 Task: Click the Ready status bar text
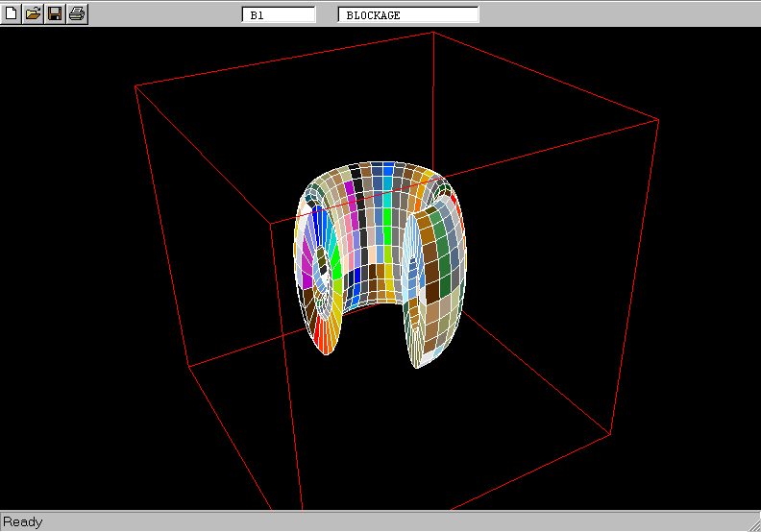click(x=23, y=521)
